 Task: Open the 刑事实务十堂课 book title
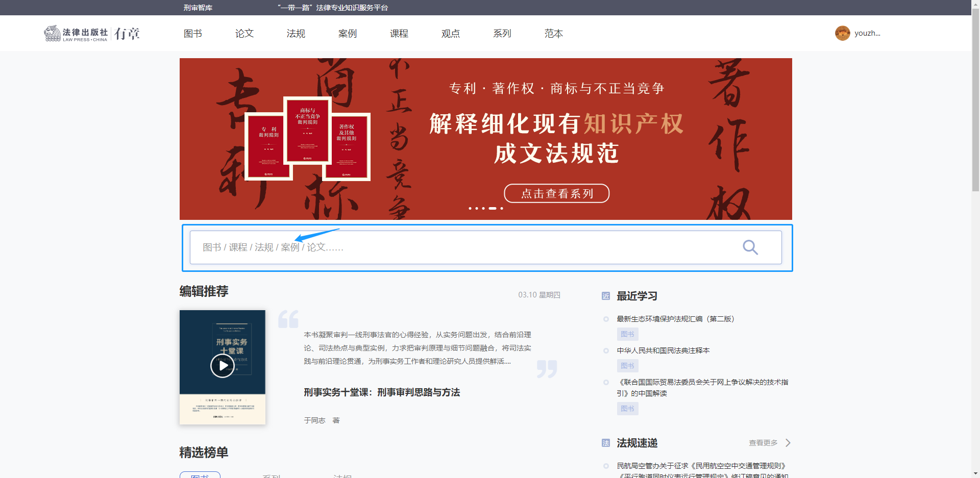382,392
